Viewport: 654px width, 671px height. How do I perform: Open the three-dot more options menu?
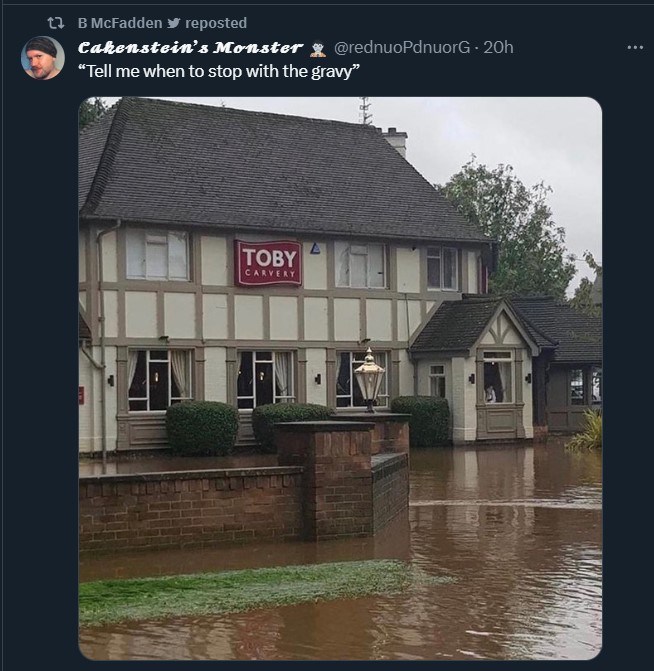[x=635, y=48]
